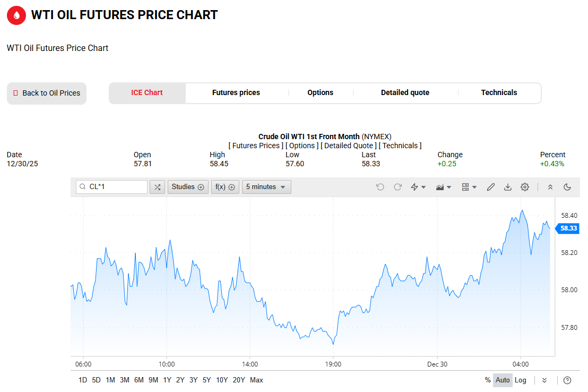Switch the scale to percent mode
Viewport: 588px width, 392px height.
(x=488, y=380)
